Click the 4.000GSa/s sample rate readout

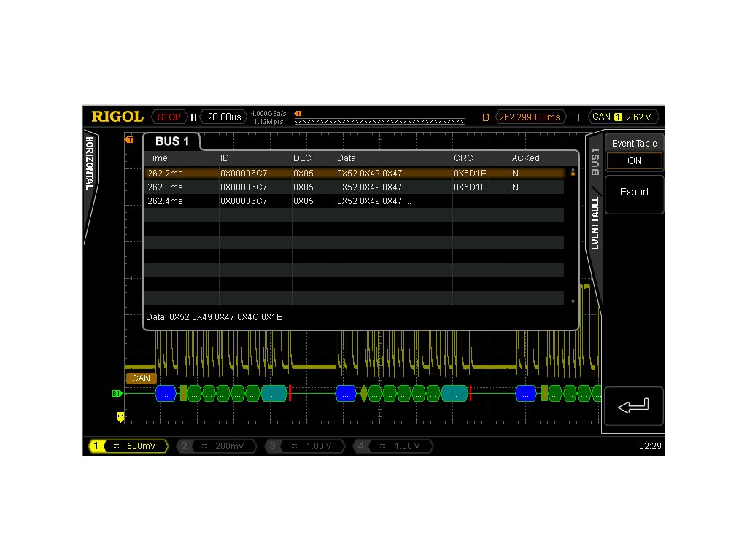(x=268, y=113)
